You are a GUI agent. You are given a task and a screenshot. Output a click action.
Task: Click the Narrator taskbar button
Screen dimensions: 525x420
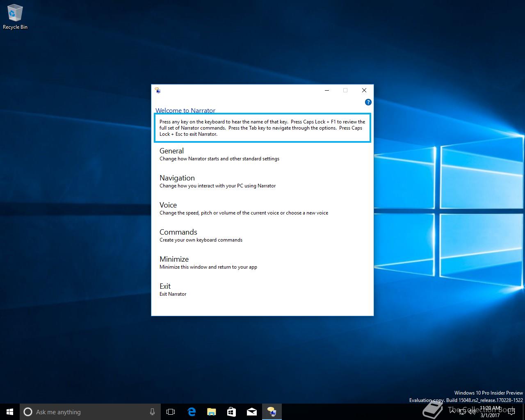[x=272, y=412]
